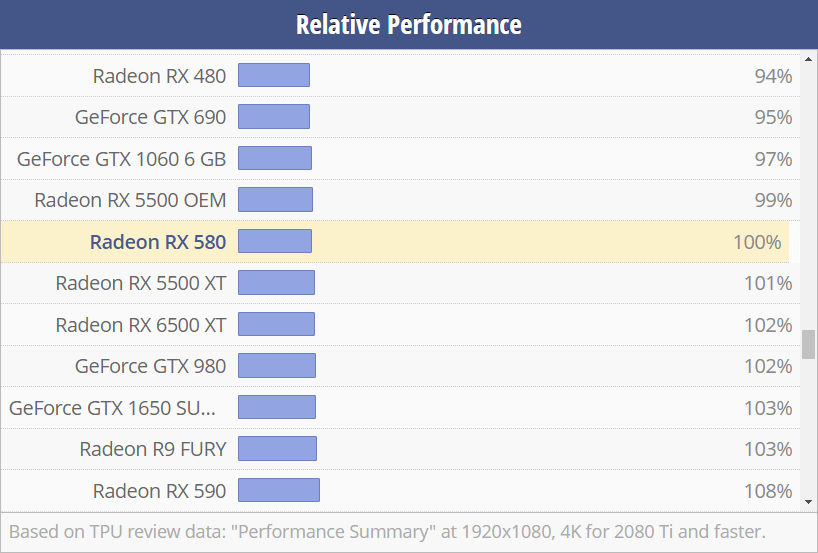Click the Radeon RX 480 link
Viewport: 818px width, 553px height.
[x=159, y=76]
